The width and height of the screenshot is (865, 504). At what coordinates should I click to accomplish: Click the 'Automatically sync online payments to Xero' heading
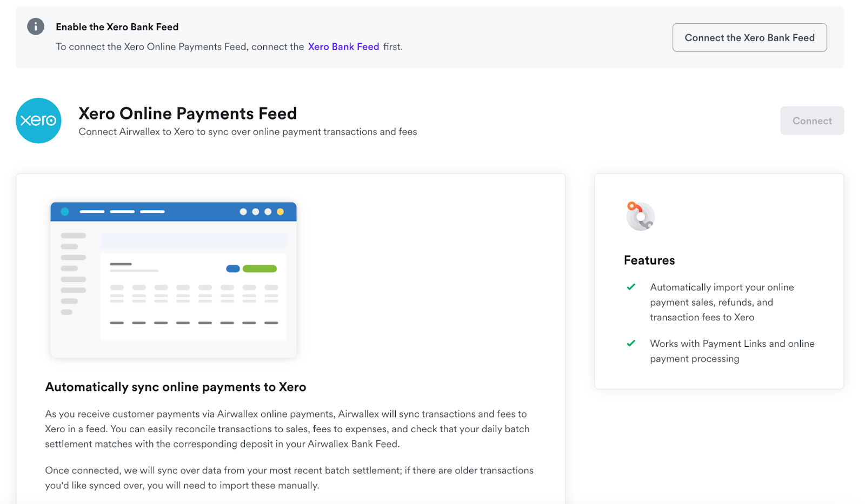point(176,387)
